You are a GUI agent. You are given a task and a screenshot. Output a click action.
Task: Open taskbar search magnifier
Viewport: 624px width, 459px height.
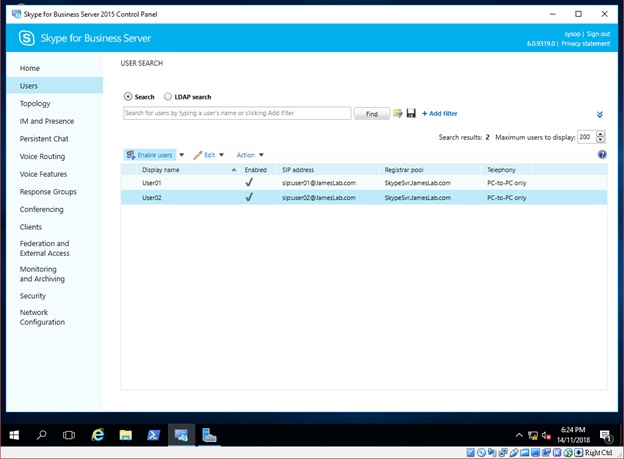click(41, 435)
